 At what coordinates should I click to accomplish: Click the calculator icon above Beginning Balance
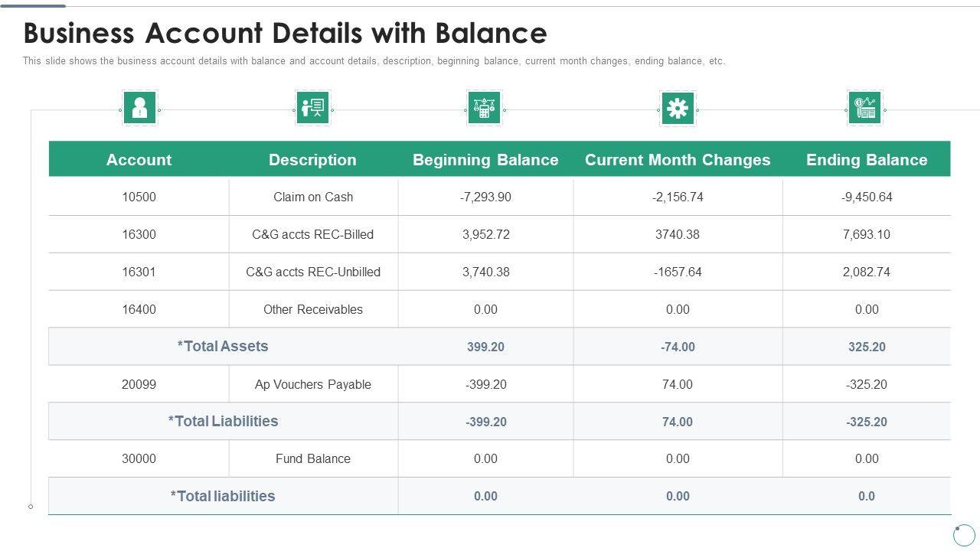tap(484, 108)
